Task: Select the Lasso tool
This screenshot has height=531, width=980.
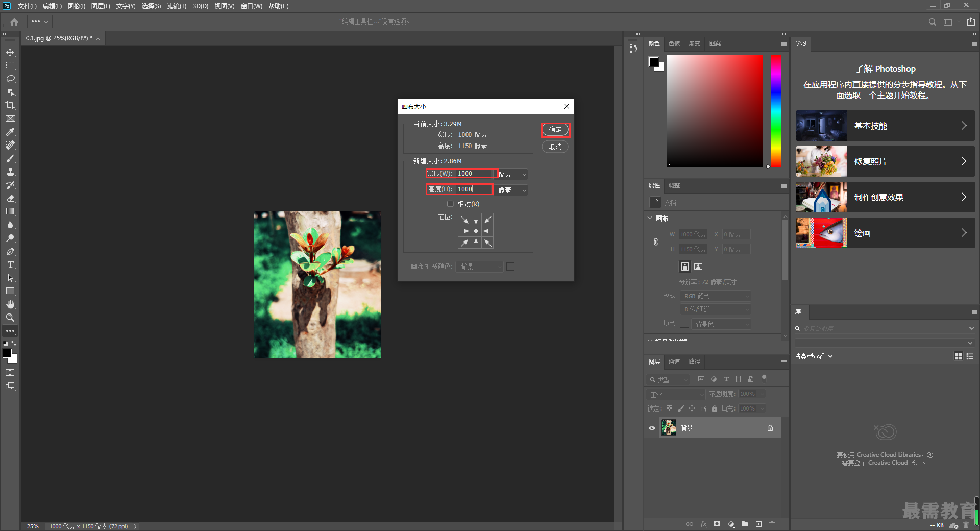Action: point(10,79)
